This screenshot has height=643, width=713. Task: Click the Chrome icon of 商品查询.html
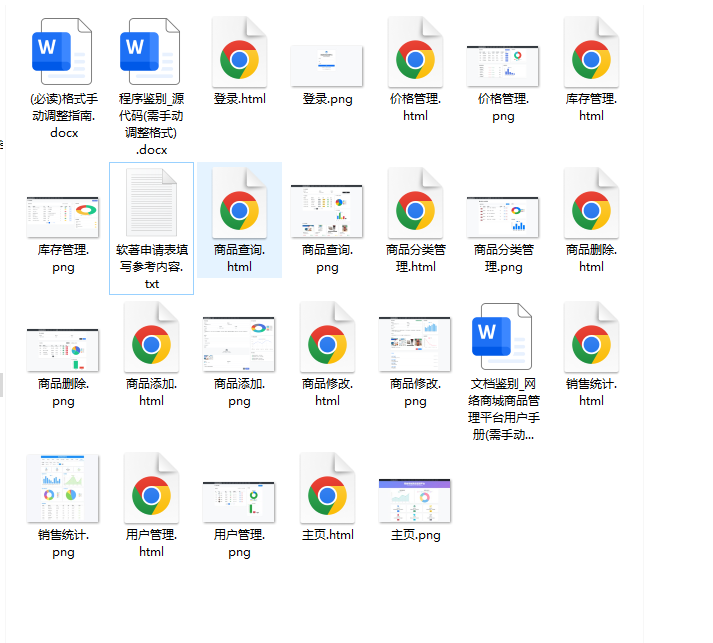(239, 203)
